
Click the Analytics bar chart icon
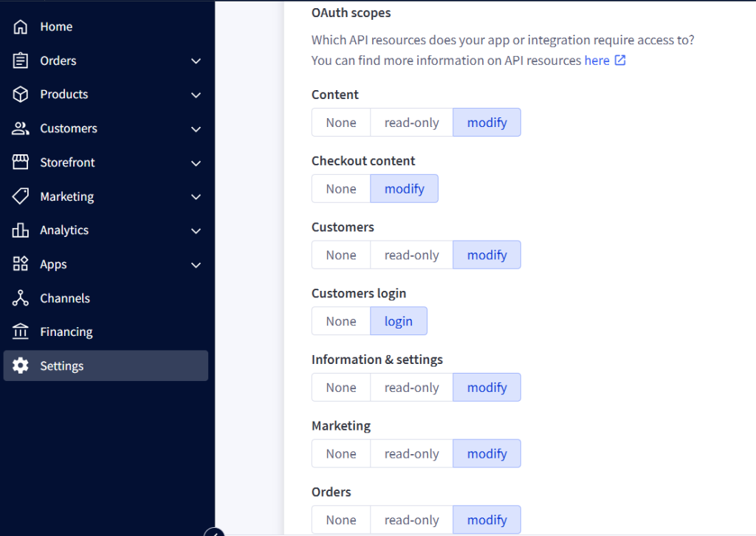click(21, 230)
